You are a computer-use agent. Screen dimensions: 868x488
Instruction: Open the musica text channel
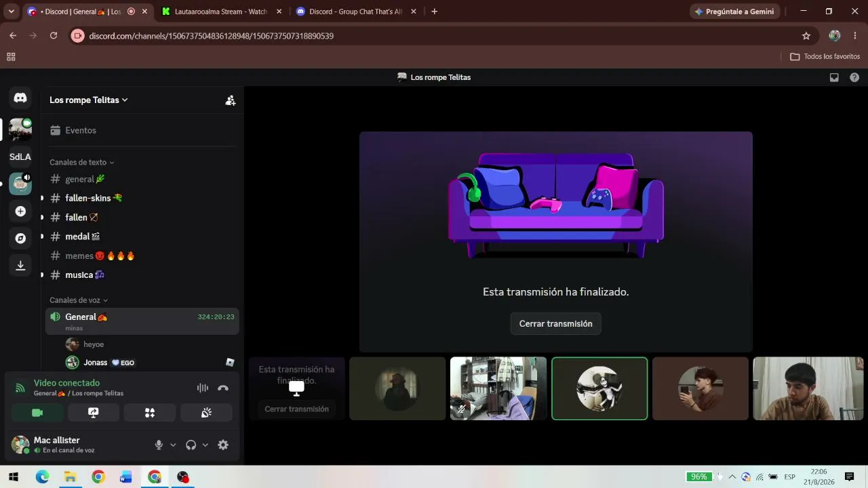point(142,275)
